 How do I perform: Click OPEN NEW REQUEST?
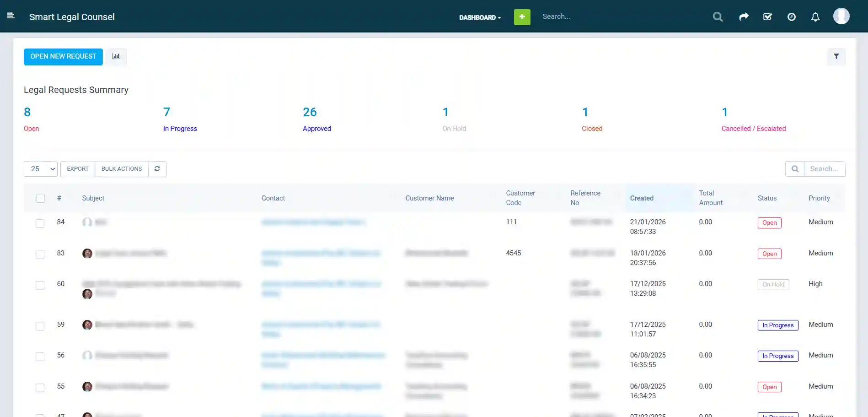pos(63,56)
